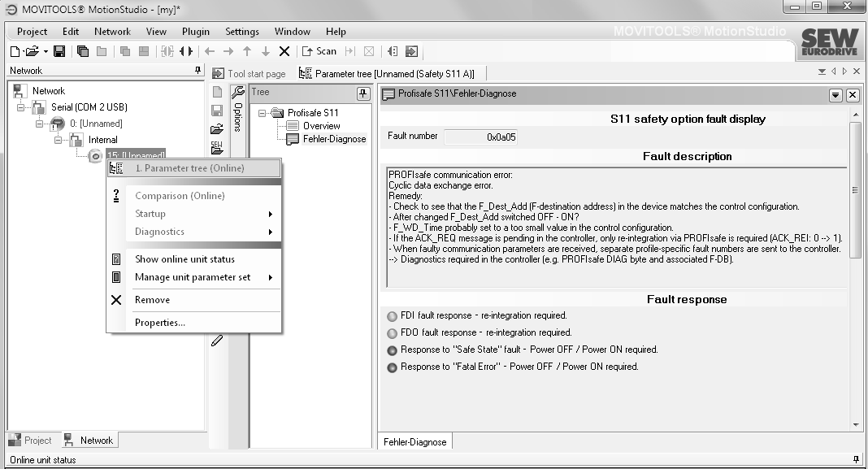Click the Safe State fault response indicator
This screenshot has height=469, width=868.
[392, 350]
